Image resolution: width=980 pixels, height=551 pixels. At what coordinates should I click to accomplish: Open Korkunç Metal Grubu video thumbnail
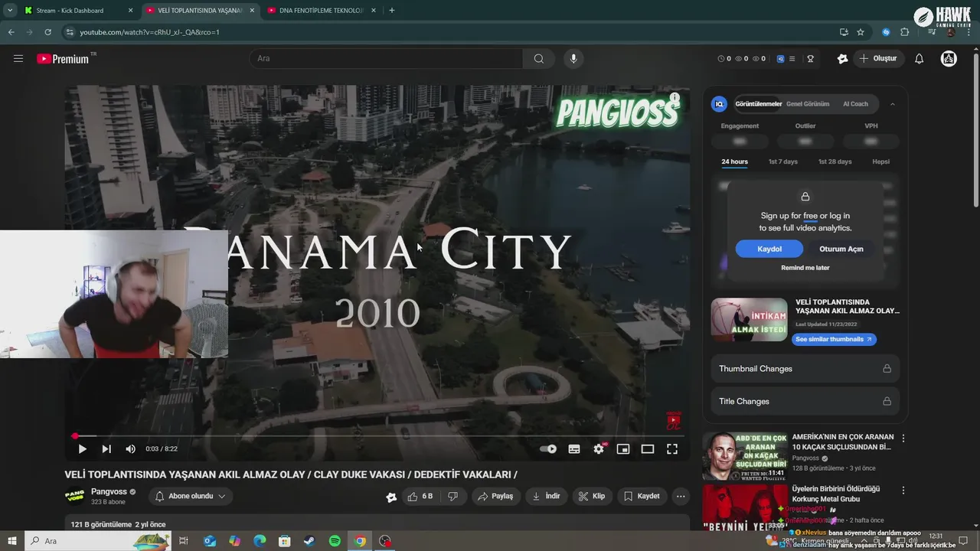tap(745, 507)
